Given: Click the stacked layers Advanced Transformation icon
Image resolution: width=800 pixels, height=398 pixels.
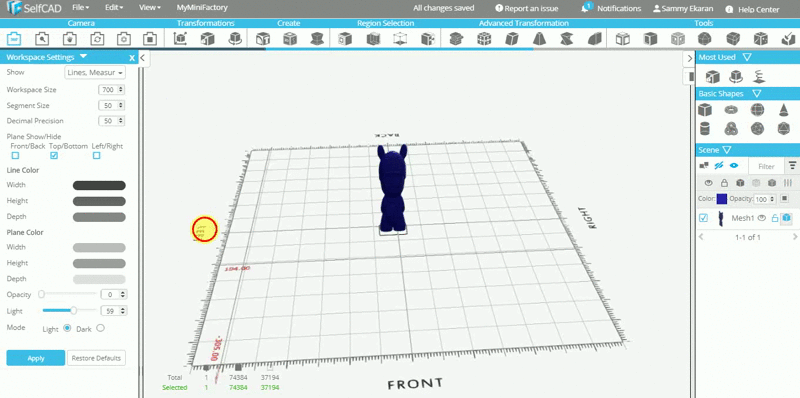Looking at the screenshot, I should coord(456,38).
